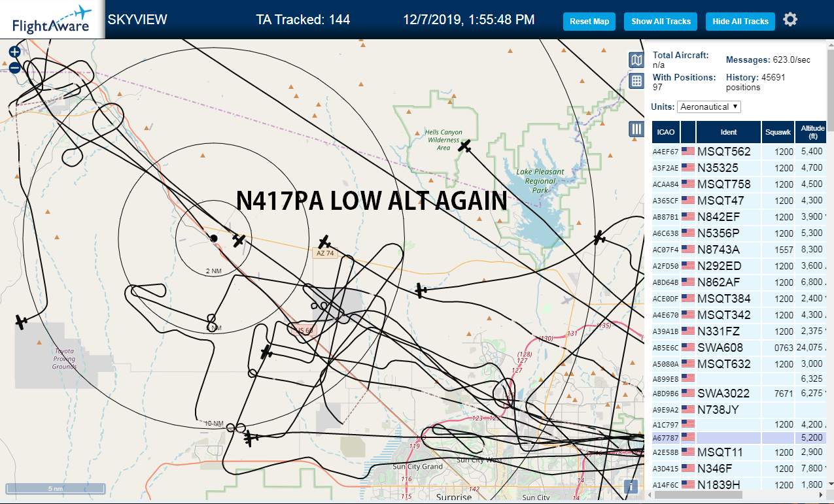Click the TA Tracked: 144 counter
Image resolution: width=834 pixels, height=504 pixels.
(303, 20)
